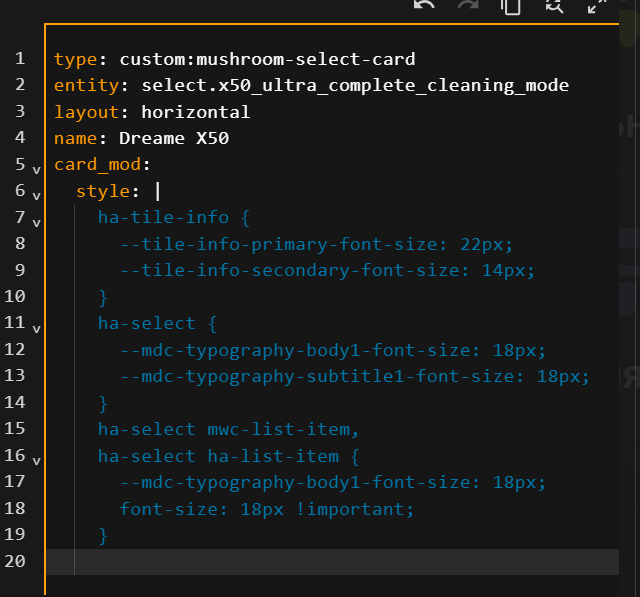Click the 'horizontal' layout value
Screen dimensions: 640x597
[195, 112]
